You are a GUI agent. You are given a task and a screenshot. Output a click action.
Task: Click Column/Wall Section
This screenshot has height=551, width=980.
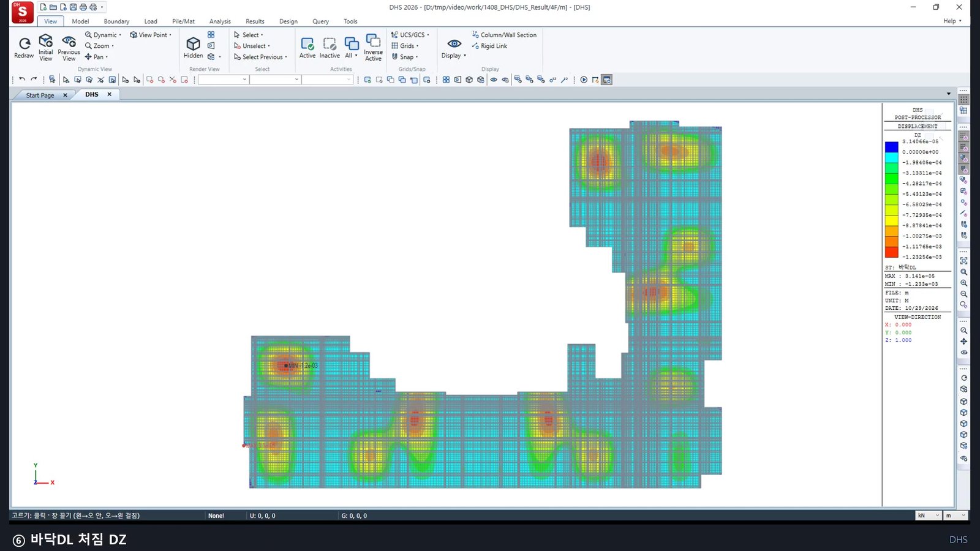(x=504, y=35)
